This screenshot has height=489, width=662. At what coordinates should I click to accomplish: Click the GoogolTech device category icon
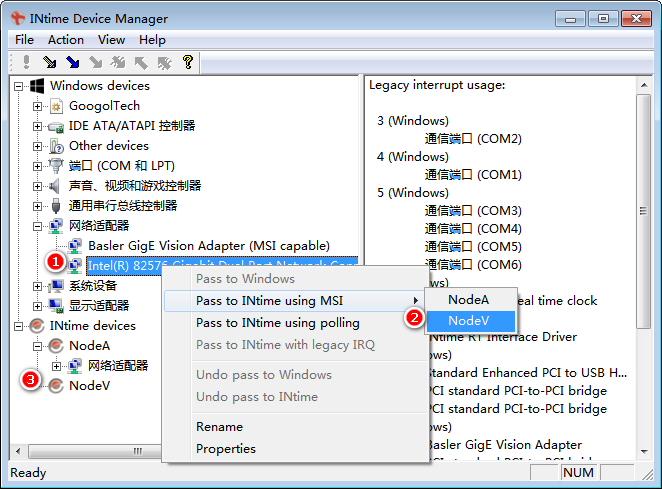click(57, 106)
